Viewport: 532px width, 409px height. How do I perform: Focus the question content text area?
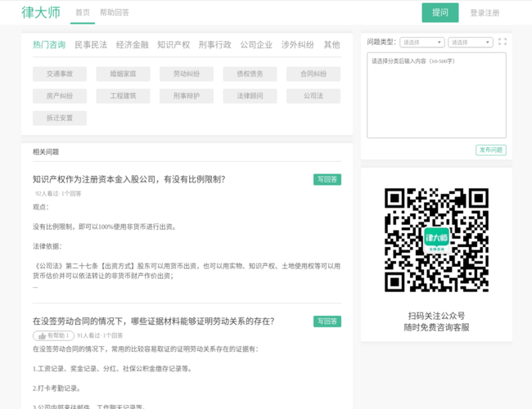click(435, 94)
